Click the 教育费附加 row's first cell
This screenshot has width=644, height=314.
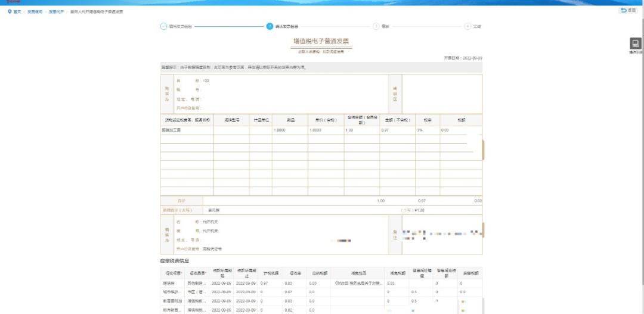point(173,301)
